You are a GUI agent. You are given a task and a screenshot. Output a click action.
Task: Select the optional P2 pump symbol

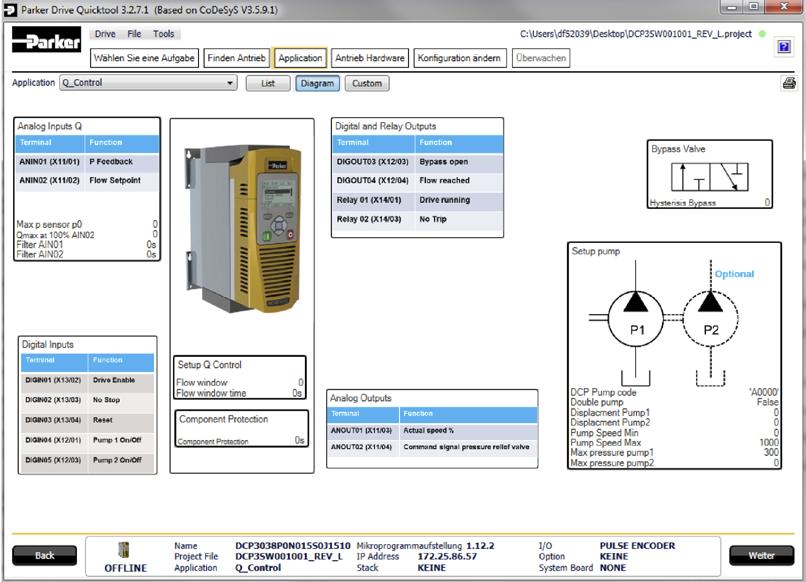click(x=711, y=318)
